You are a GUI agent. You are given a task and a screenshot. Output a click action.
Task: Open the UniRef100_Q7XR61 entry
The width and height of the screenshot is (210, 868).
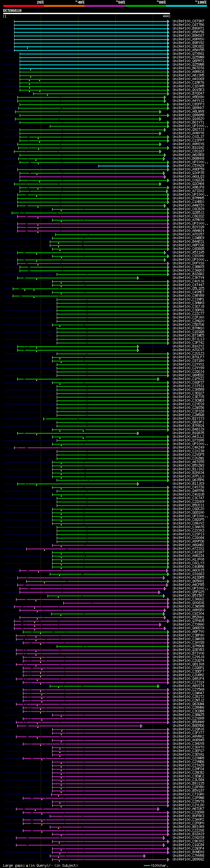coord(188,54)
